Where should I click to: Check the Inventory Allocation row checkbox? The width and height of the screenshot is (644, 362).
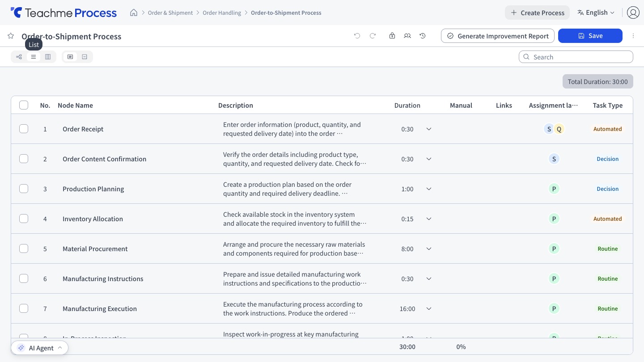[24, 219]
